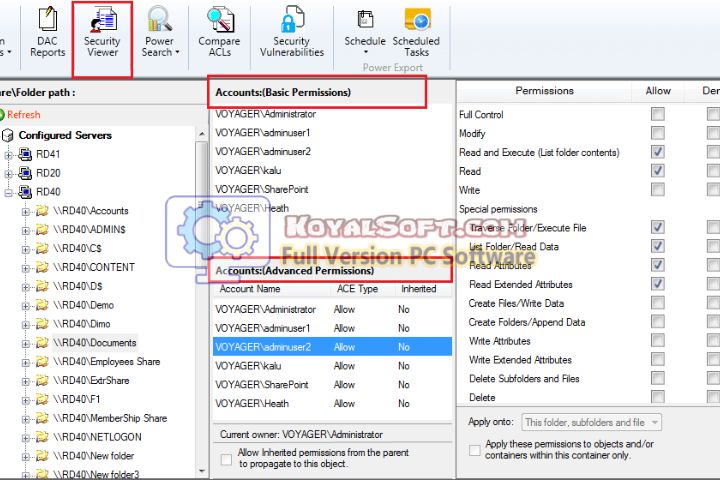Expand the \\RD40\Accounts tree node
This screenshot has width=720, height=480.
coord(26,212)
